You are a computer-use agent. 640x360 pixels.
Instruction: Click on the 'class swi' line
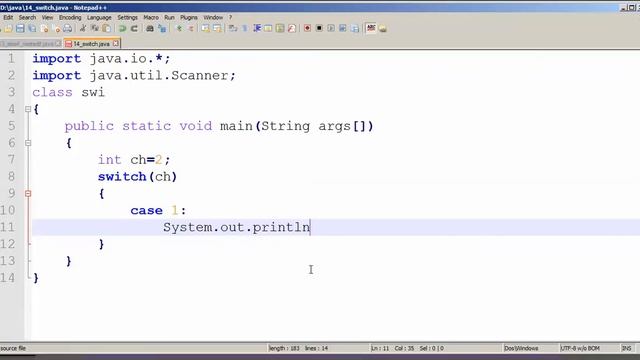[69, 92]
